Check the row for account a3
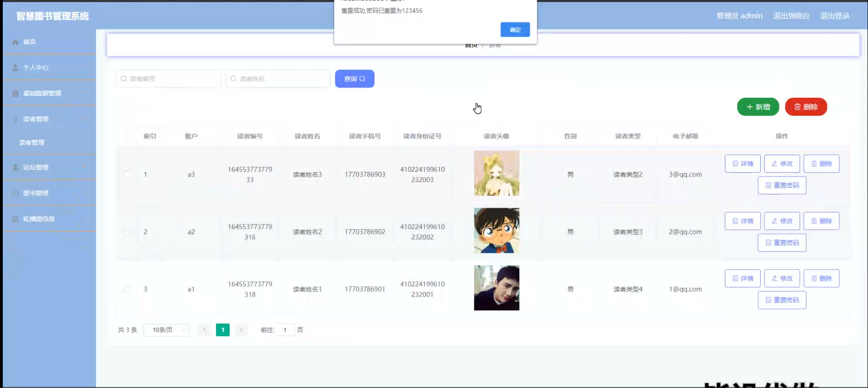The width and height of the screenshot is (868, 388). tap(127, 175)
